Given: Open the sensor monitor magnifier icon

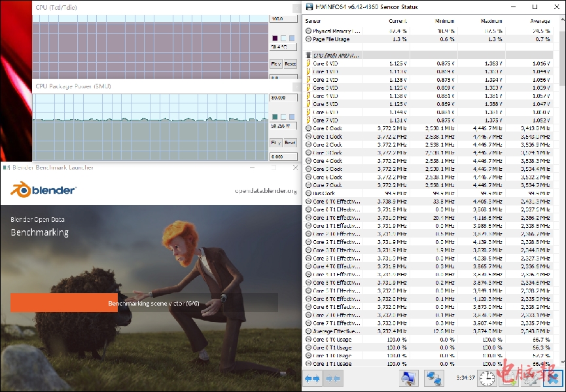Looking at the screenshot, I should tap(409, 378).
